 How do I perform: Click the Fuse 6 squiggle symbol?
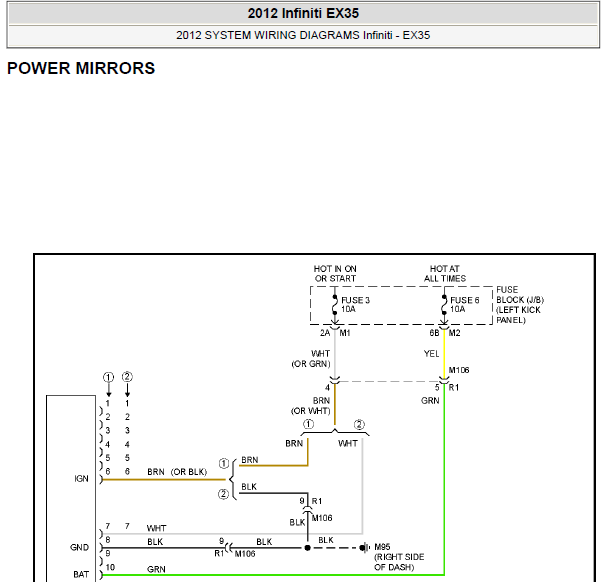coord(444,305)
